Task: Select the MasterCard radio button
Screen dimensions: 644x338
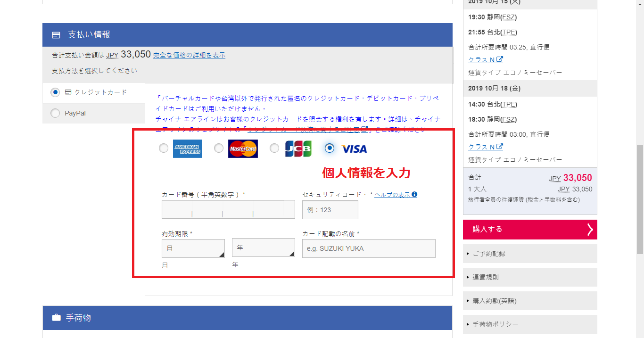Action: click(x=219, y=148)
